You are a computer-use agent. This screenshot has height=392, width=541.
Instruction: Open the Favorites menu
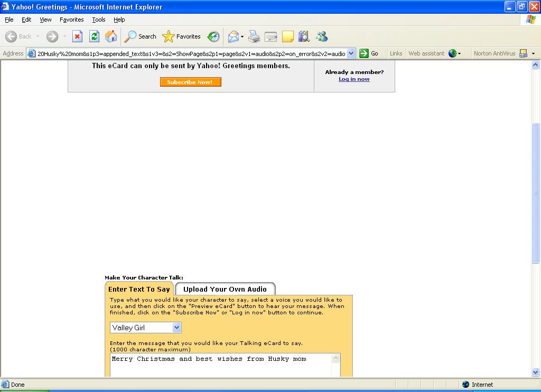coord(71,20)
